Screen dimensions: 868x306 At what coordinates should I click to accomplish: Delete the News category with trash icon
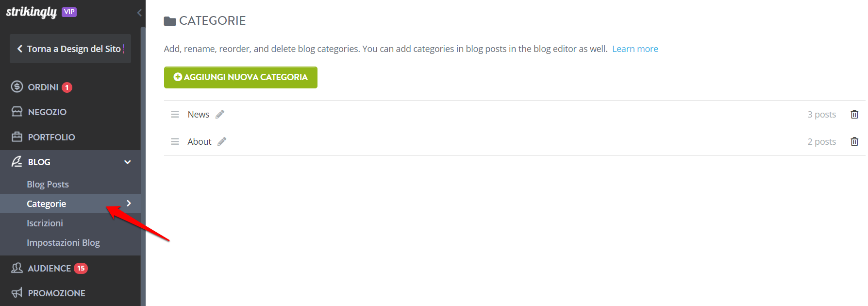point(854,114)
